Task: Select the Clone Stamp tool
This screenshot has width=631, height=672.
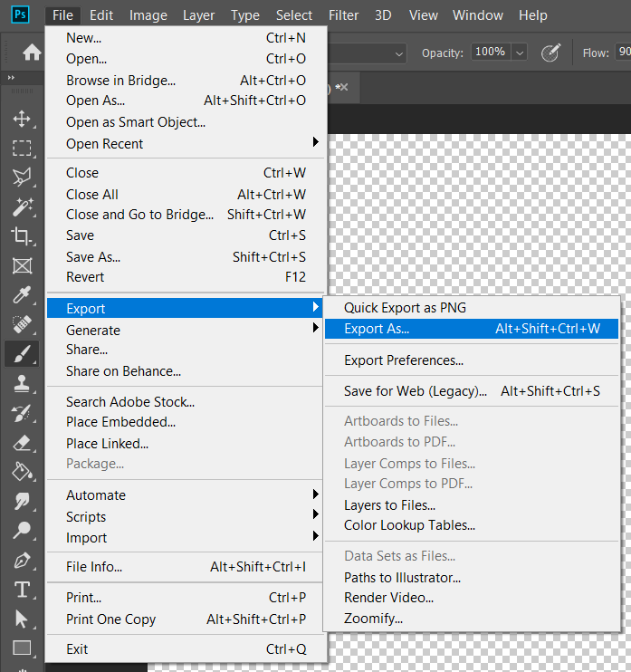Action: tap(22, 384)
